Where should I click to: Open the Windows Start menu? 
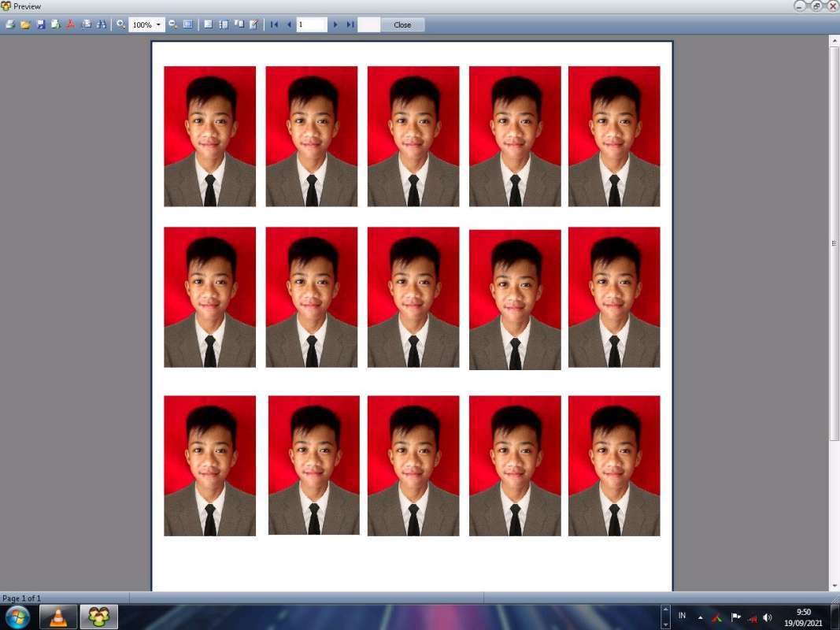coord(16,617)
